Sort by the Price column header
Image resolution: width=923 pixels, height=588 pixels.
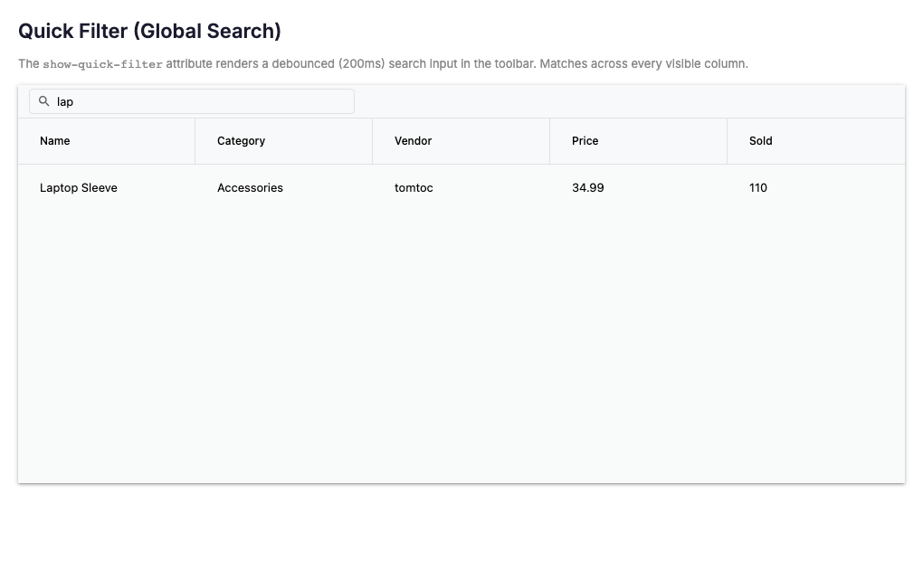point(638,141)
